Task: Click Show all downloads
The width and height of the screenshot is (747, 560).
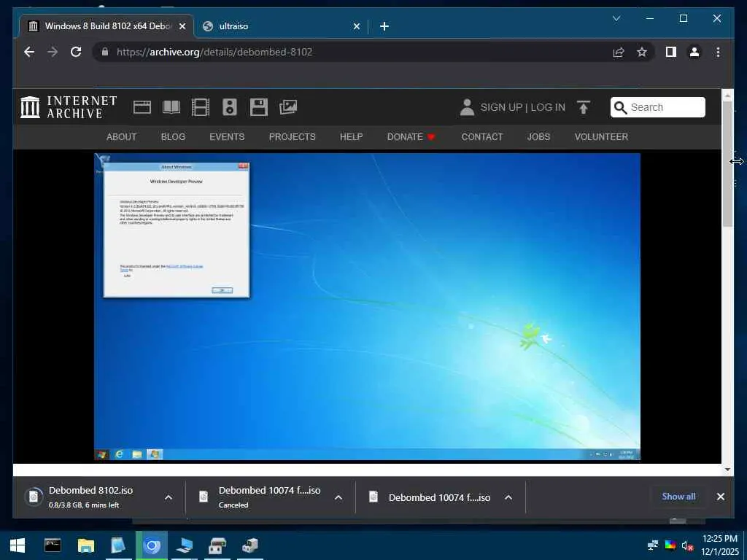Action: click(678, 496)
